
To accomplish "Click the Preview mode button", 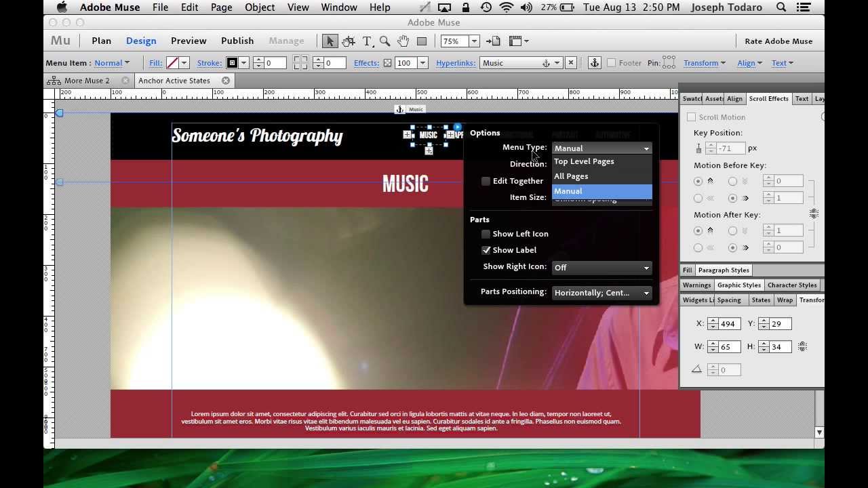I will click(x=189, y=41).
